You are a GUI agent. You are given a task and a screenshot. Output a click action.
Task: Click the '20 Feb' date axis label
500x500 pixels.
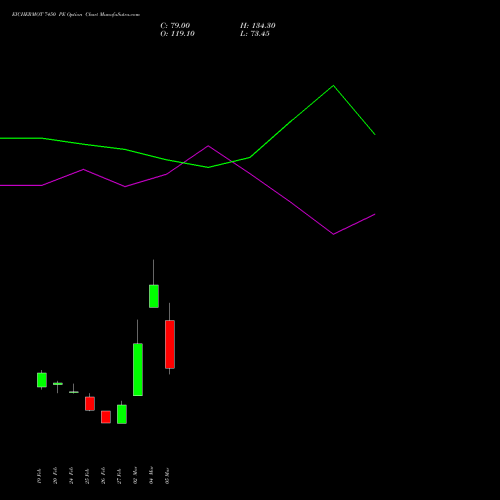(55, 476)
